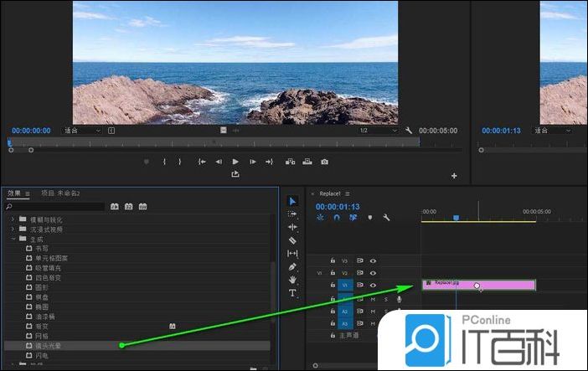Screen dimensions: 588x371
Task: Switch to the 项目: 未命名2 tab
Action: point(60,193)
